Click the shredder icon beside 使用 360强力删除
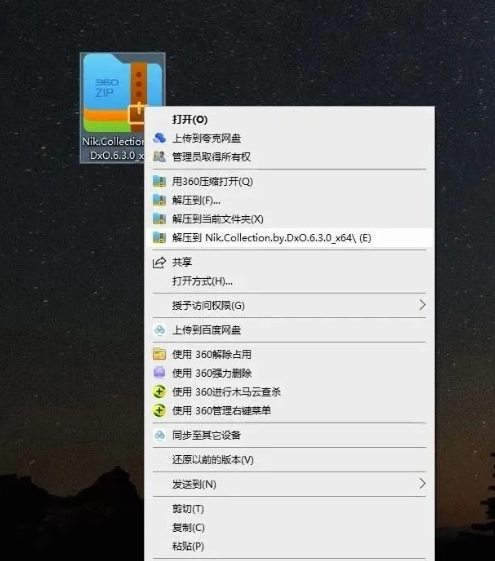This screenshot has height=561, width=495. pos(159,373)
